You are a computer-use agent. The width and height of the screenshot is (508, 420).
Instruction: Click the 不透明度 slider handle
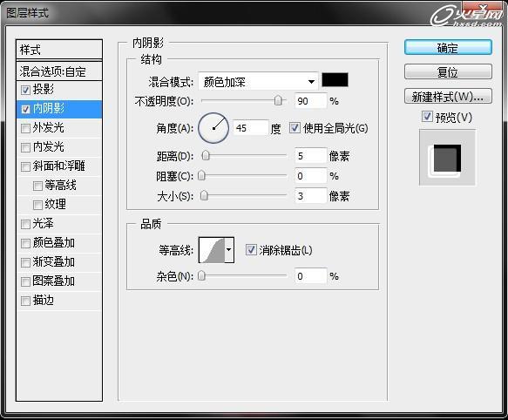click(x=278, y=100)
